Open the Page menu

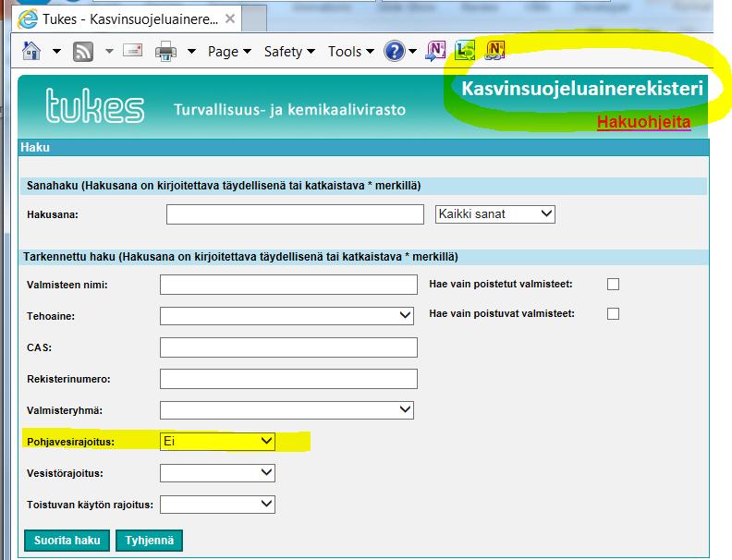[229, 52]
